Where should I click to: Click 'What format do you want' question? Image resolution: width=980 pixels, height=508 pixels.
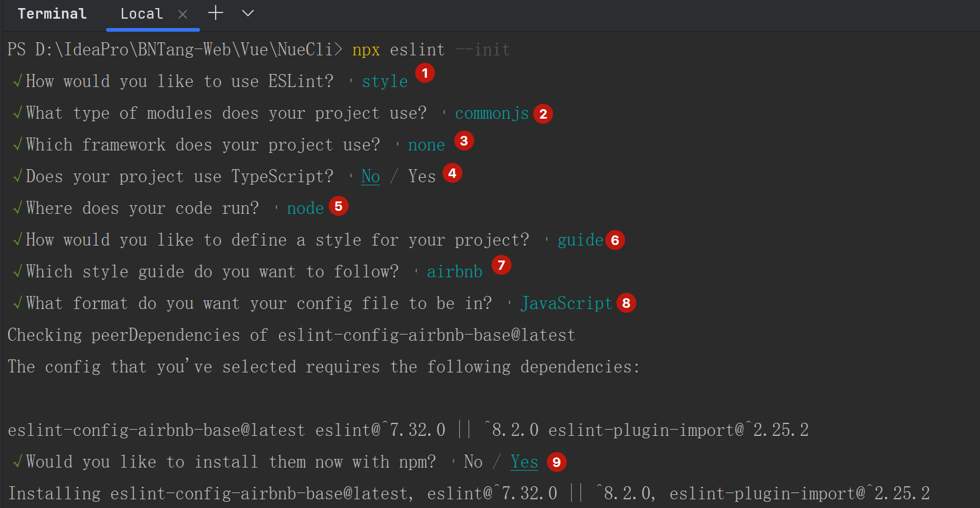259,303
